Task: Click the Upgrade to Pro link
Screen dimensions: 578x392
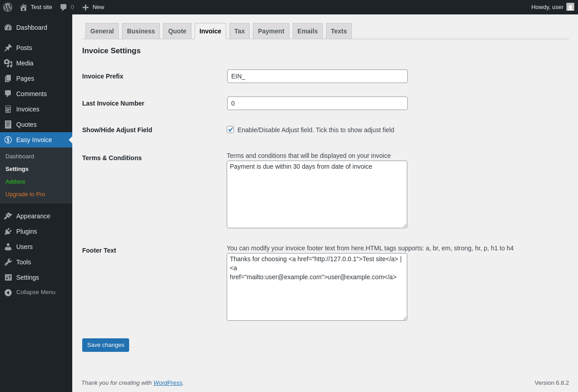Action: click(25, 194)
